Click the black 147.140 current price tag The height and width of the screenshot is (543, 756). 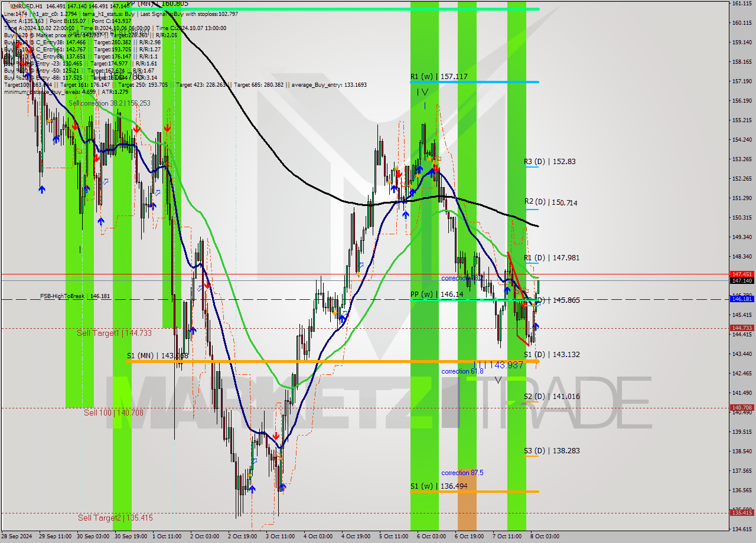[742, 281]
